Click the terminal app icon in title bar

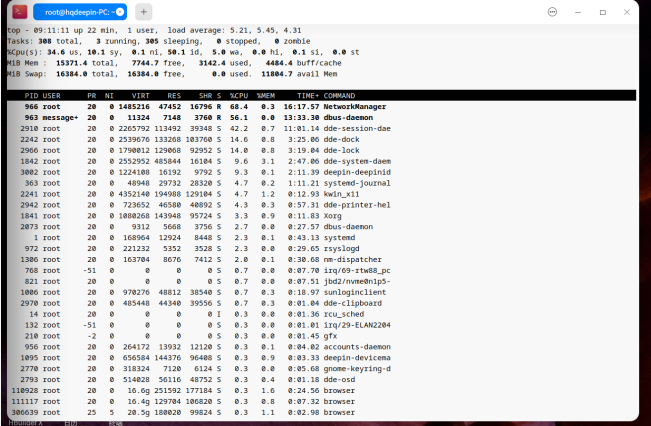(20, 12)
